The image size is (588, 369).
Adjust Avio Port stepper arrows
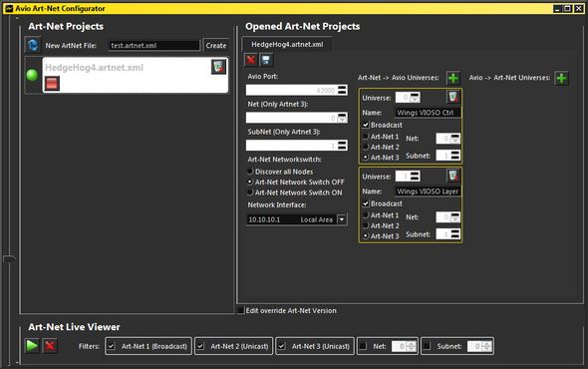pyautogui.click(x=342, y=90)
